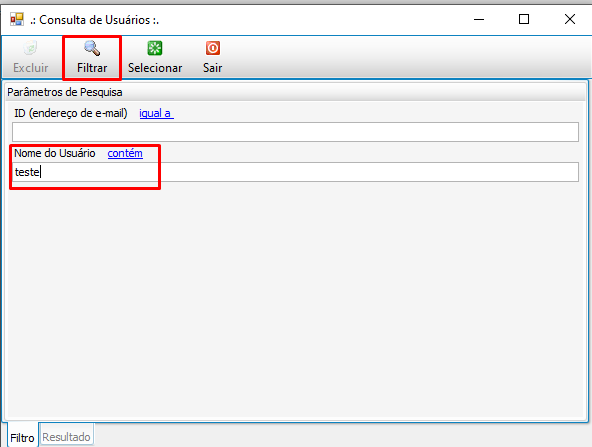
Task: Click the Excluir toolbar button
Action: (31, 57)
